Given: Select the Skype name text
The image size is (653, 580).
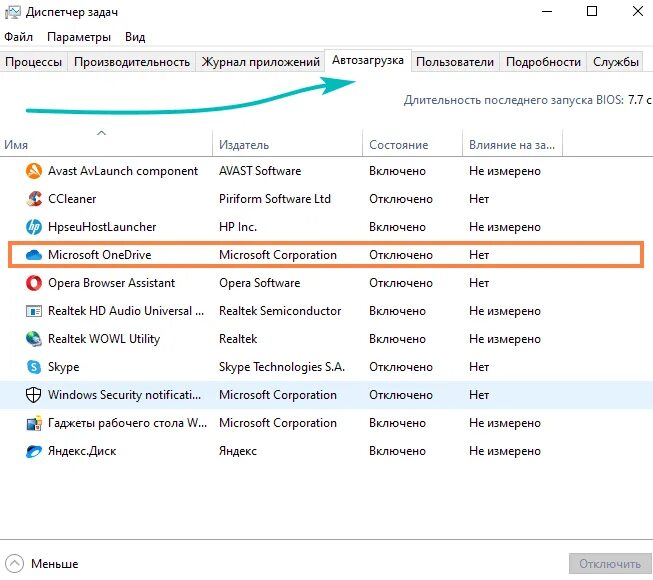Looking at the screenshot, I should click(63, 367).
